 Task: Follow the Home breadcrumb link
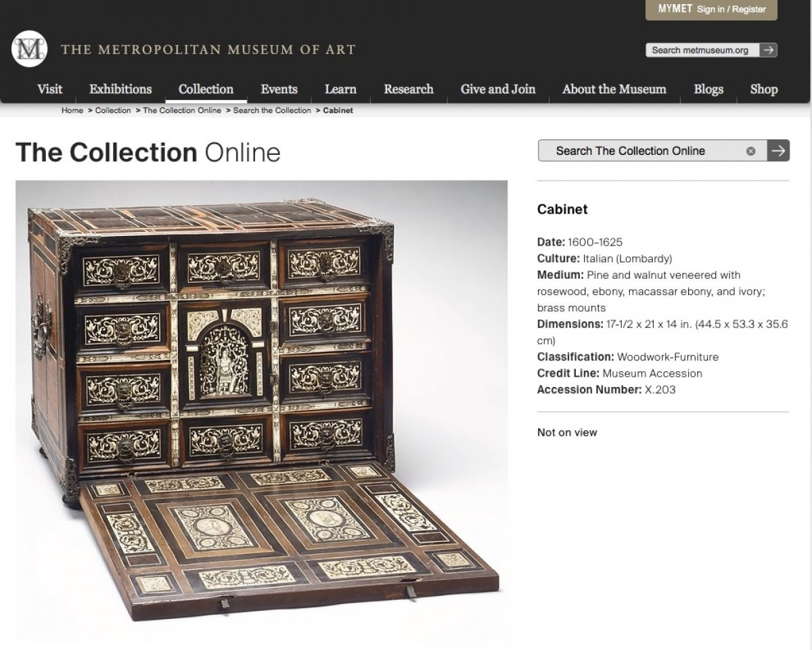(x=72, y=110)
